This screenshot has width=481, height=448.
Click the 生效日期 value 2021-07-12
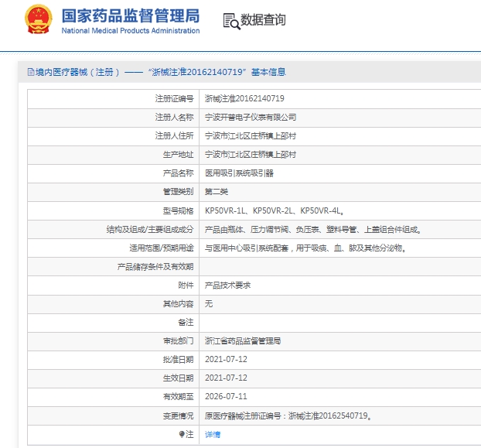click(226, 378)
